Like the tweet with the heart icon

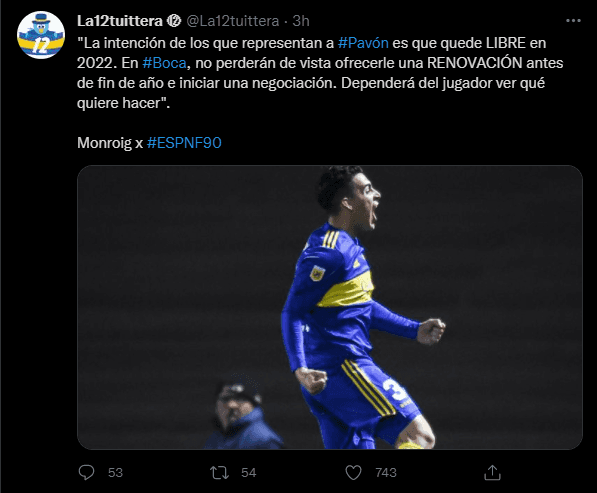tap(353, 473)
